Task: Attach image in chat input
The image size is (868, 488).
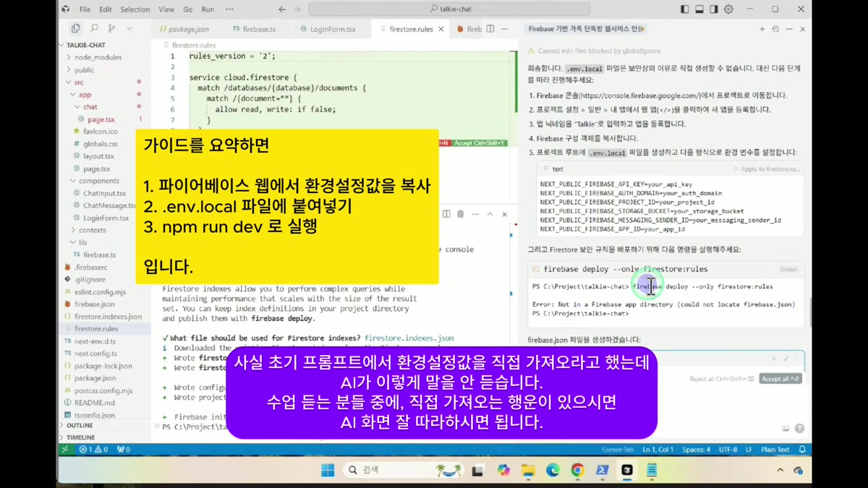Action: [x=786, y=428]
